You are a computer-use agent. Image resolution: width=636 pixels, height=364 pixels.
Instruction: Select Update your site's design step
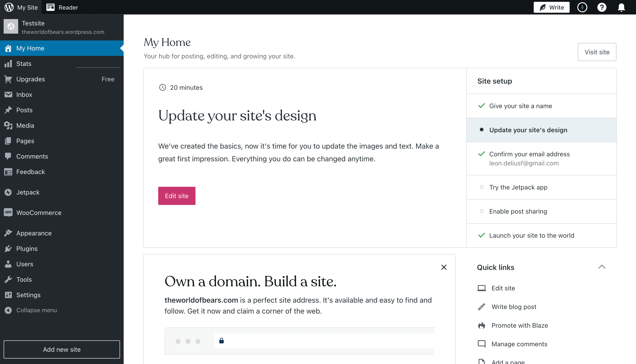[541, 130]
